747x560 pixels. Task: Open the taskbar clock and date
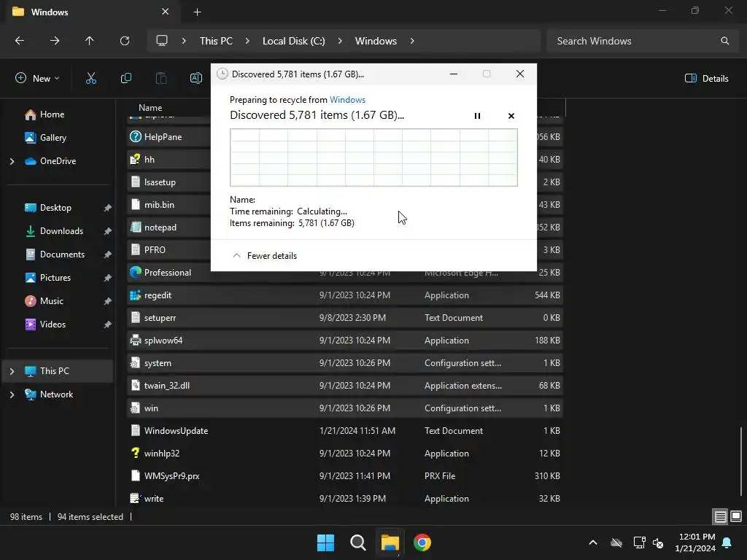(695, 542)
